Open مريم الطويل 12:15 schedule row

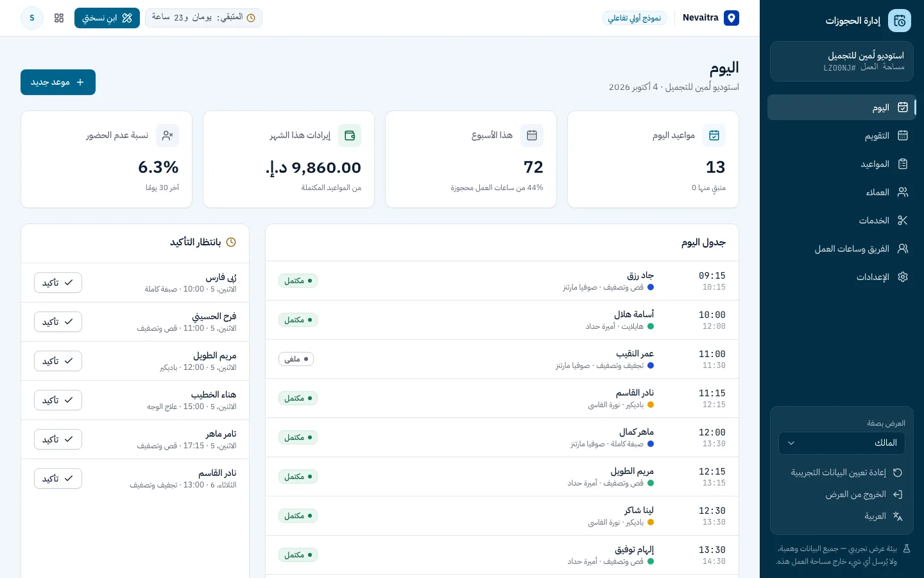tap(502, 477)
